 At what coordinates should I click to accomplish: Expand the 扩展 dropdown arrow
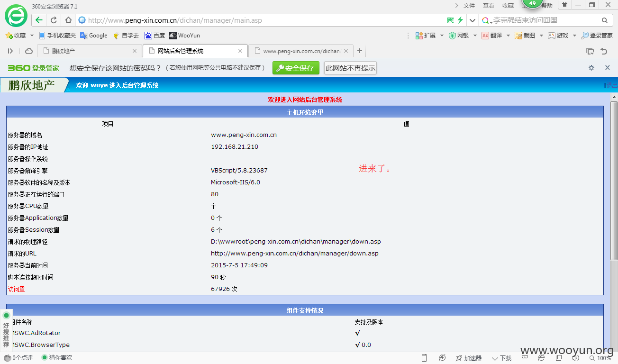click(442, 36)
